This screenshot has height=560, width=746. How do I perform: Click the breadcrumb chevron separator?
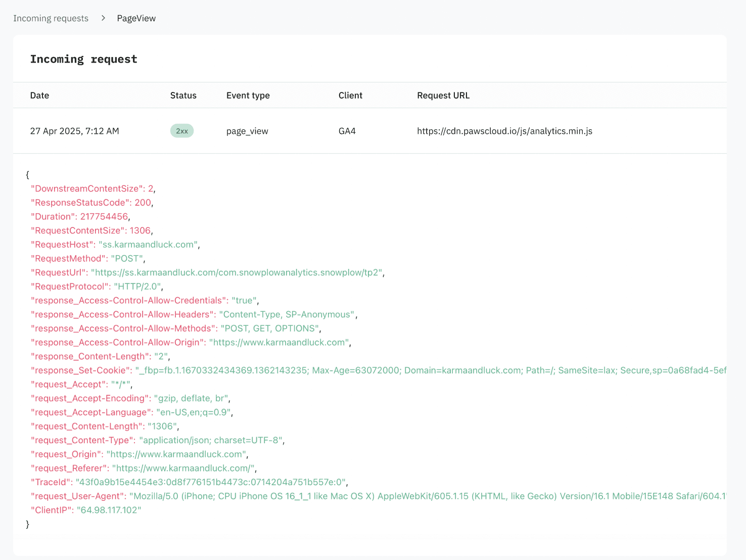tap(103, 18)
